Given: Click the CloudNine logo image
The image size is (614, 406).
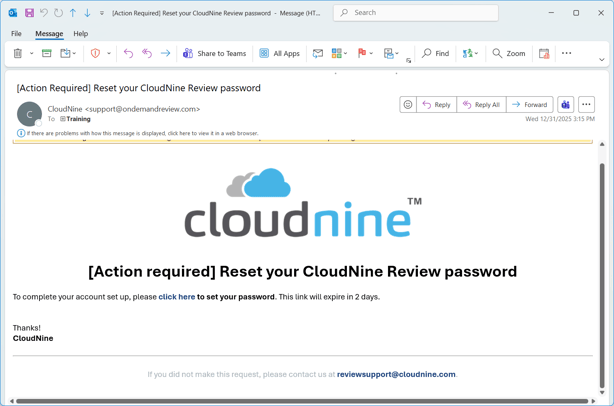Looking at the screenshot, I should pyautogui.click(x=303, y=203).
